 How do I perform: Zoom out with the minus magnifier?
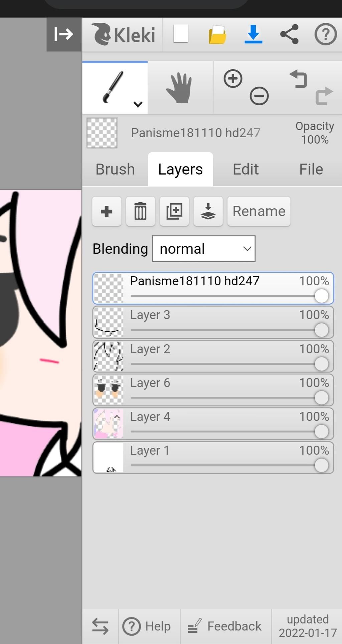(259, 96)
